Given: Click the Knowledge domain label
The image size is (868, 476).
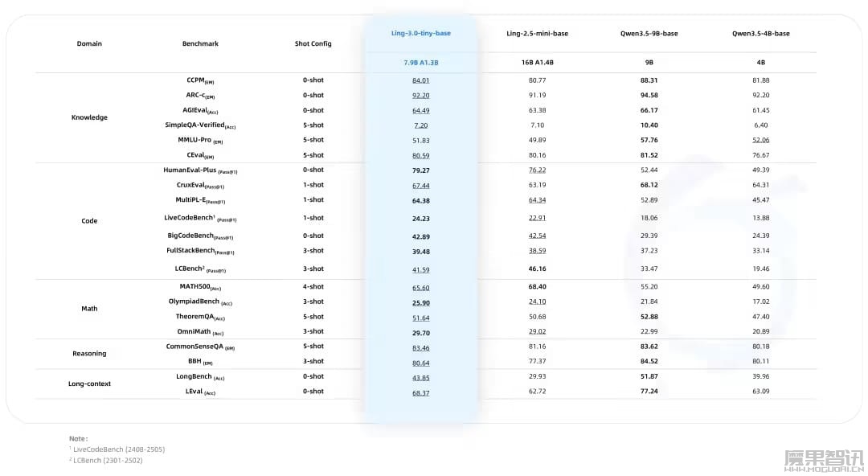Looking at the screenshot, I should [89, 117].
